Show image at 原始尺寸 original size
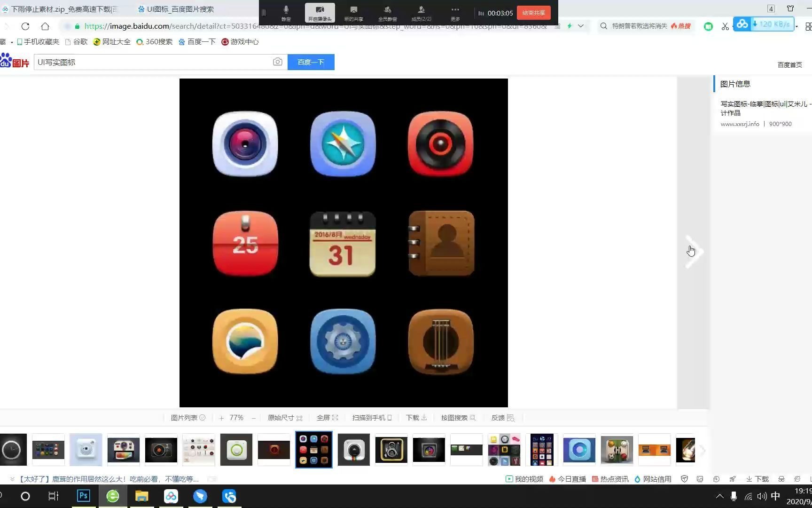 (x=285, y=418)
